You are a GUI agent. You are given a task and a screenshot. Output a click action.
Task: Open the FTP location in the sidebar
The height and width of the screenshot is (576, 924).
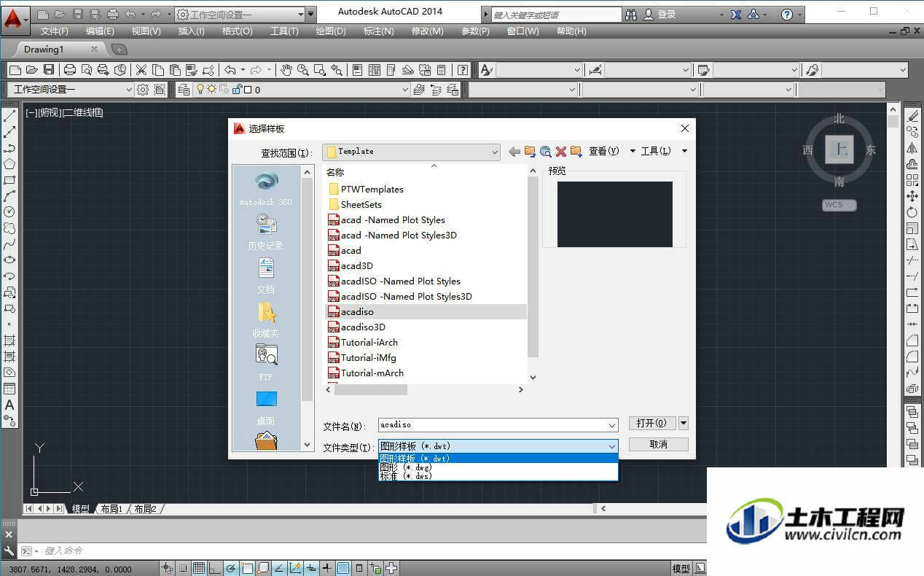pos(266,363)
